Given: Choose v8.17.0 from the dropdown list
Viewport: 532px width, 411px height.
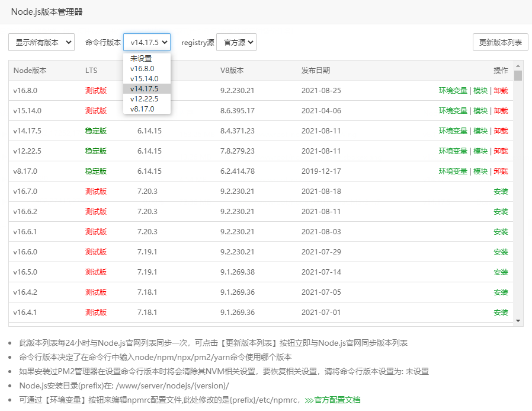Looking at the screenshot, I should click(x=147, y=109).
